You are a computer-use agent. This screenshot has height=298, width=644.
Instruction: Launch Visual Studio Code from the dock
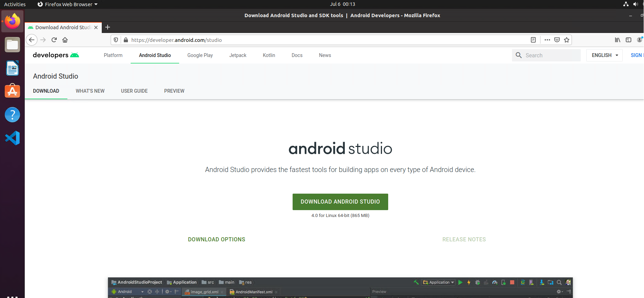coord(12,138)
